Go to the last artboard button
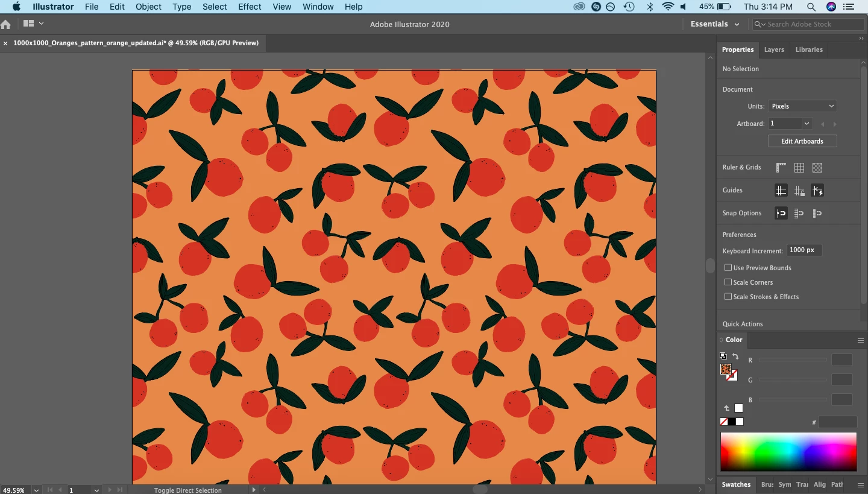868x494 pixels. pyautogui.click(x=120, y=490)
